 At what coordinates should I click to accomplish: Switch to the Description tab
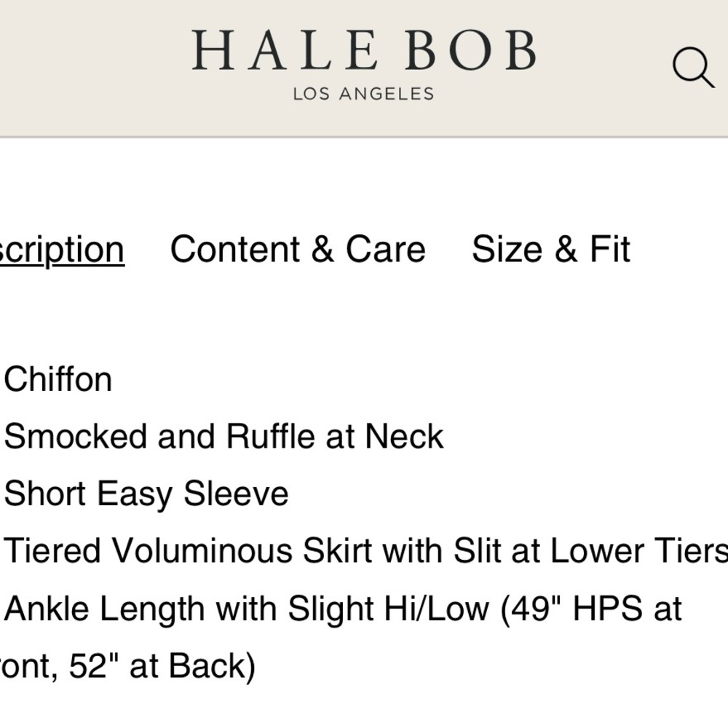point(62,250)
